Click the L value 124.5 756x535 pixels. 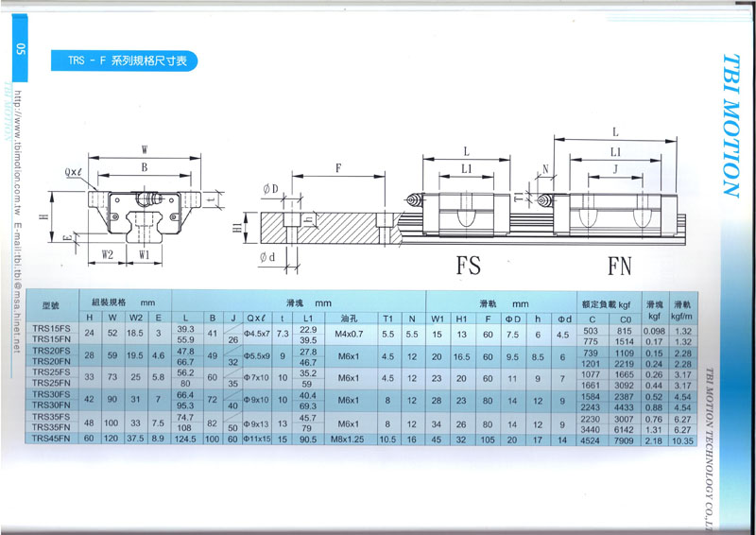click(x=185, y=439)
